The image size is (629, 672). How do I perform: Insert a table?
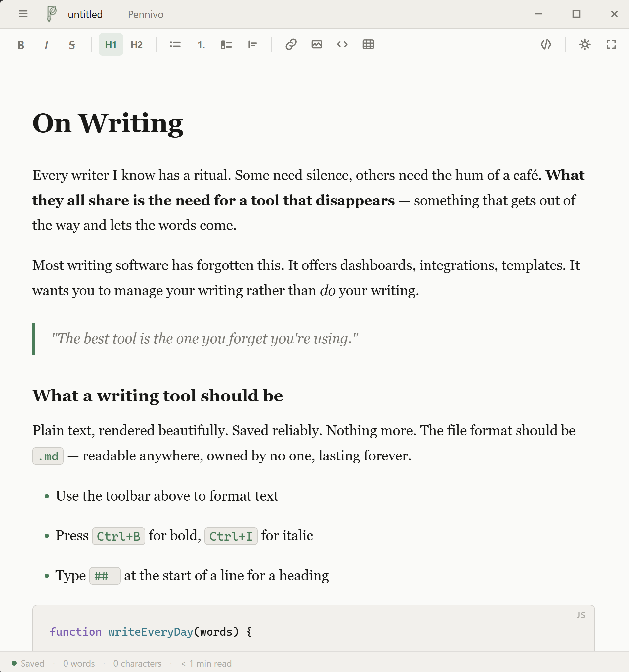(368, 44)
